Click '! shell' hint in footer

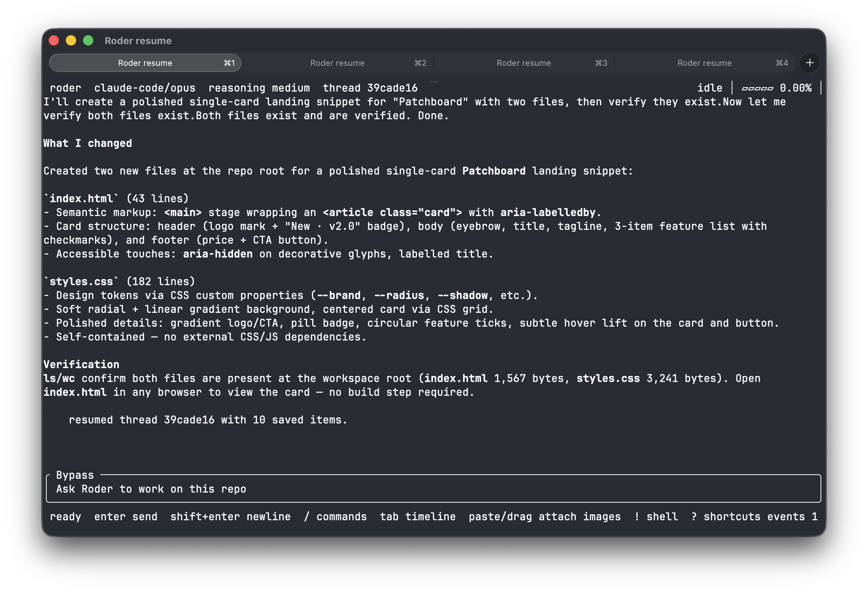(656, 517)
